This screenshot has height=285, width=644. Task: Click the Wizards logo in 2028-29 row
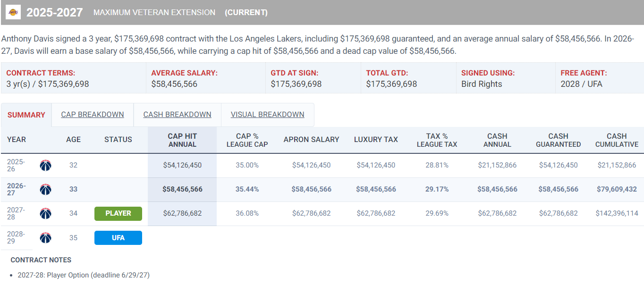(45, 237)
